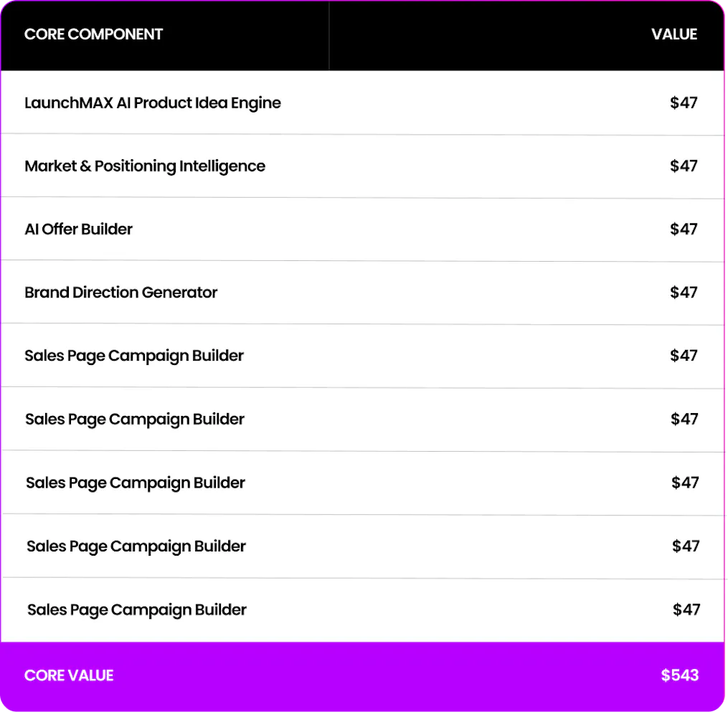Select the second Sales Page Campaign Builder entry
Viewport: 728px width, 712px height.
point(135,419)
